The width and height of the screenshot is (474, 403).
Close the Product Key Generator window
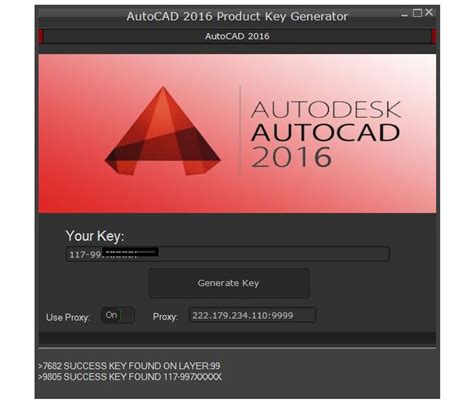click(x=429, y=12)
